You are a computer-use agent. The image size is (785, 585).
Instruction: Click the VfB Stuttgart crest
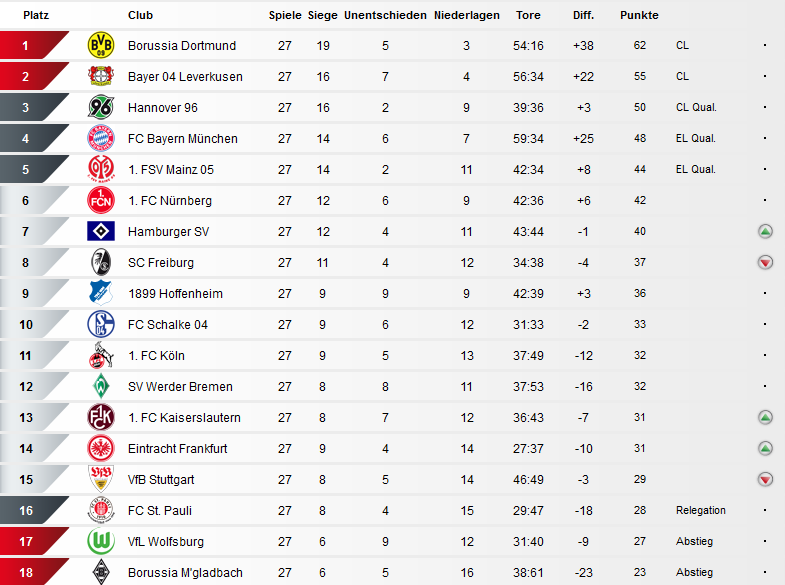[x=101, y=479]
